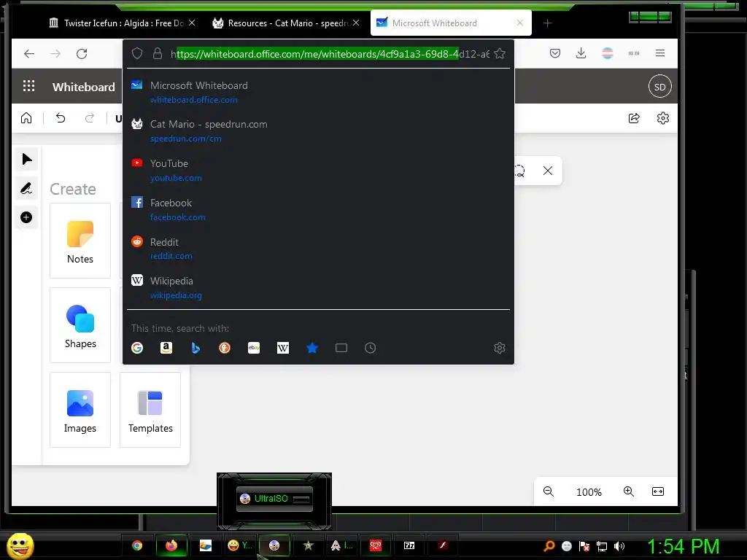
Task: Search open tabs this time
Action: coord(341,348)
